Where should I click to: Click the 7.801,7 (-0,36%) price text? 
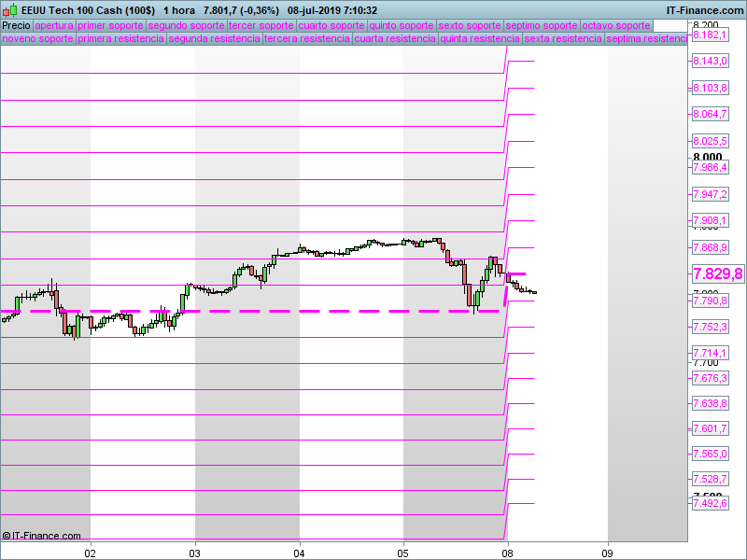click(x=241, y=10)
